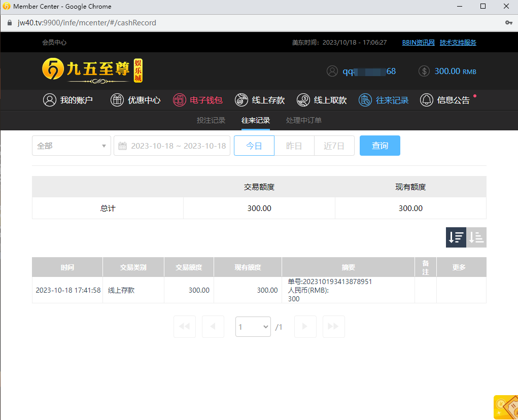Click the 信息公告 bell icon
The width and height of the screenshot is (518, 420).
click(x=427, y=100)
